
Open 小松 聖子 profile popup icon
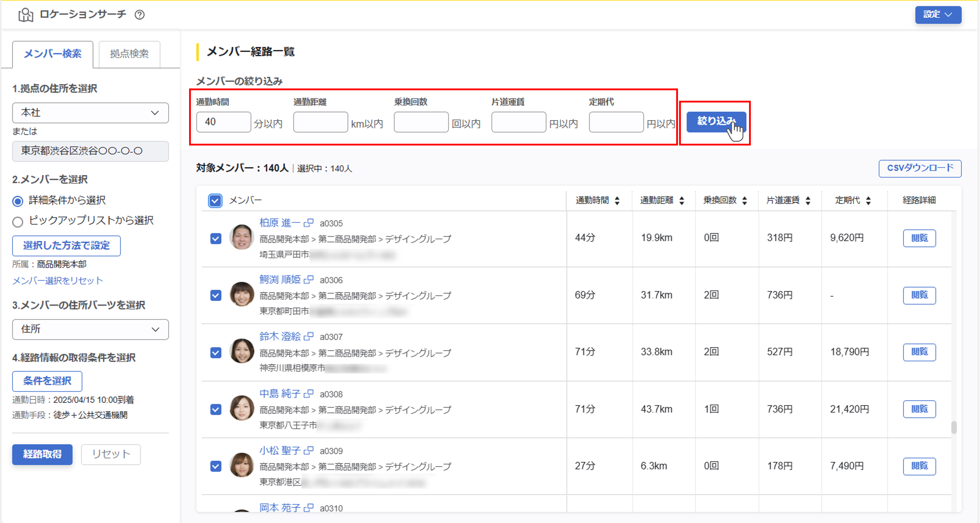308,451
